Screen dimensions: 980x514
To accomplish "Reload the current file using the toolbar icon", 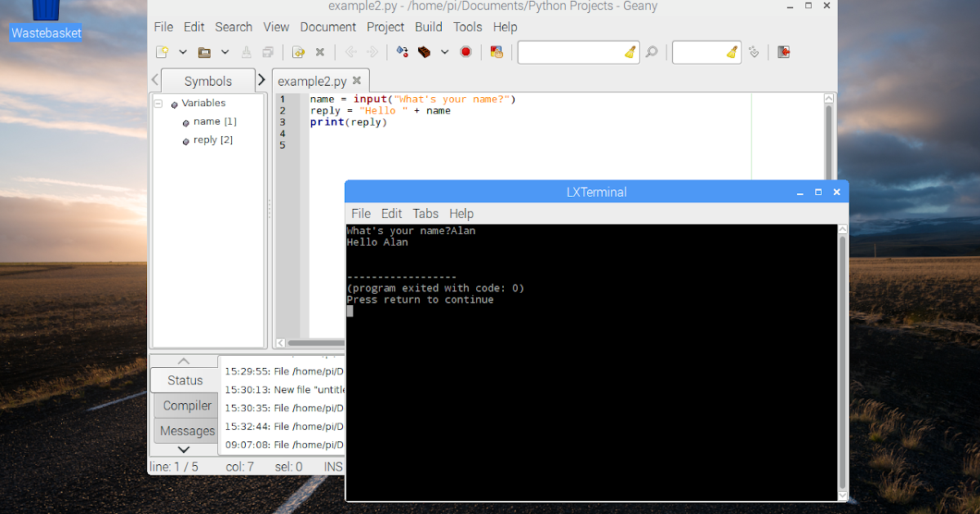I will pos(298,52).
